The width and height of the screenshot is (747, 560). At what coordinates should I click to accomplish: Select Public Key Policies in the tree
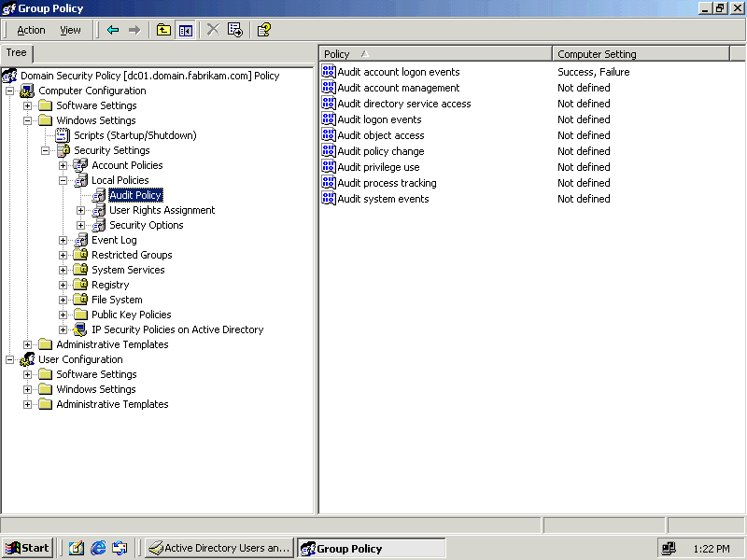coord(131,315)
